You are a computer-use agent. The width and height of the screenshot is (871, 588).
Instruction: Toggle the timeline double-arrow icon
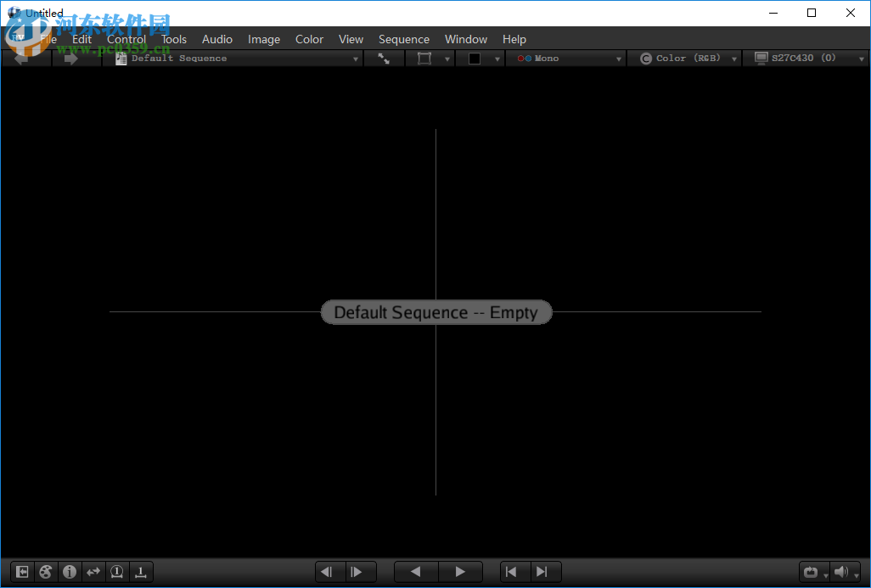click(93, 572)
